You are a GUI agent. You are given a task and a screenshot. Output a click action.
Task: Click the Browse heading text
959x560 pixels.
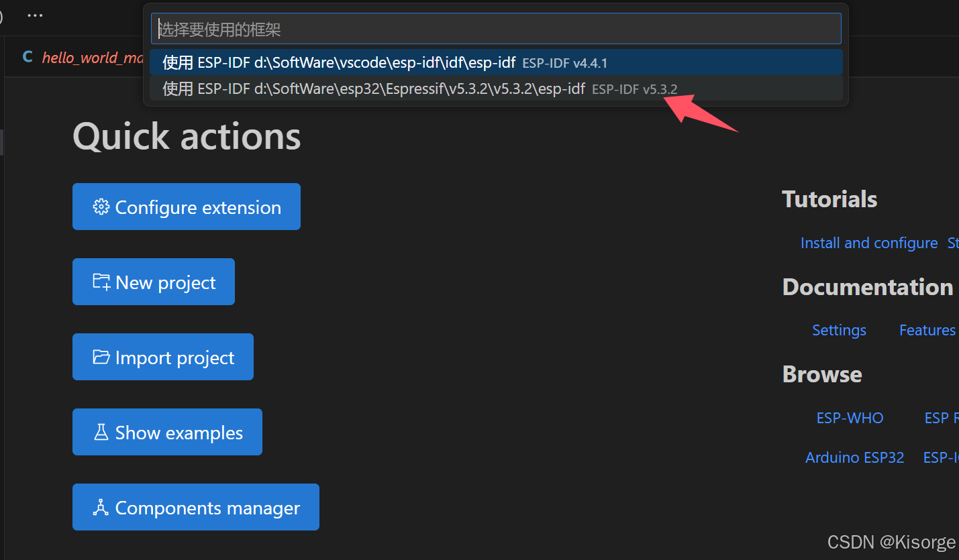click(822, 374)
